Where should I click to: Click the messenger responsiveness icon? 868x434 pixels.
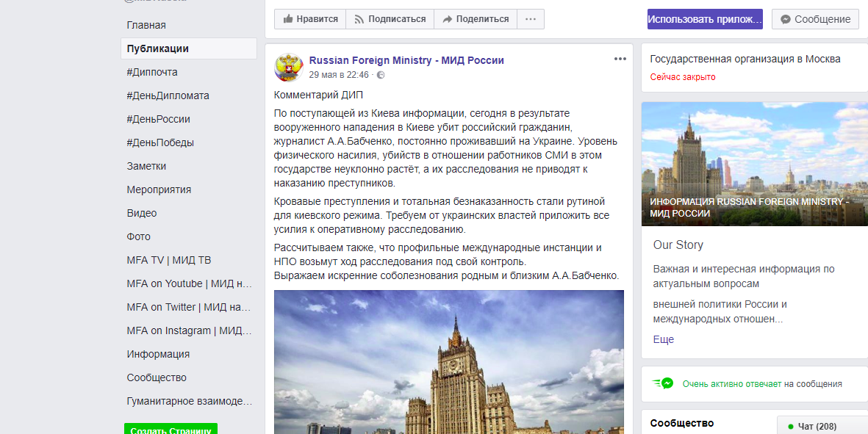(x=663, y=383)
